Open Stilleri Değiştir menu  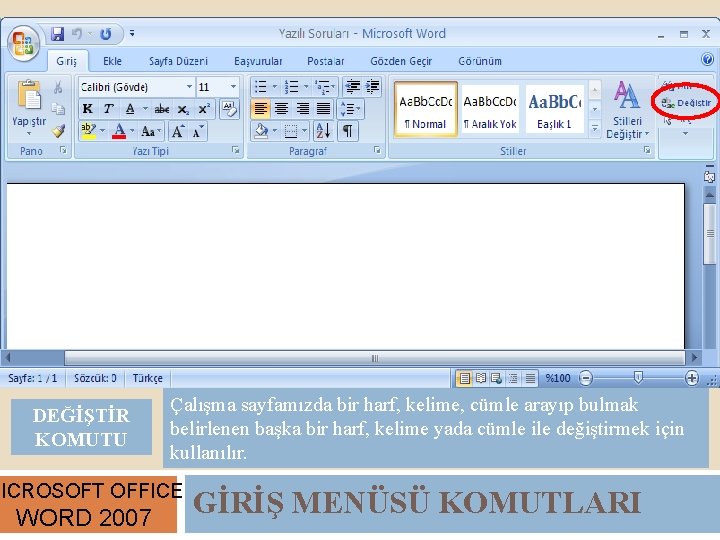point(627,110)
